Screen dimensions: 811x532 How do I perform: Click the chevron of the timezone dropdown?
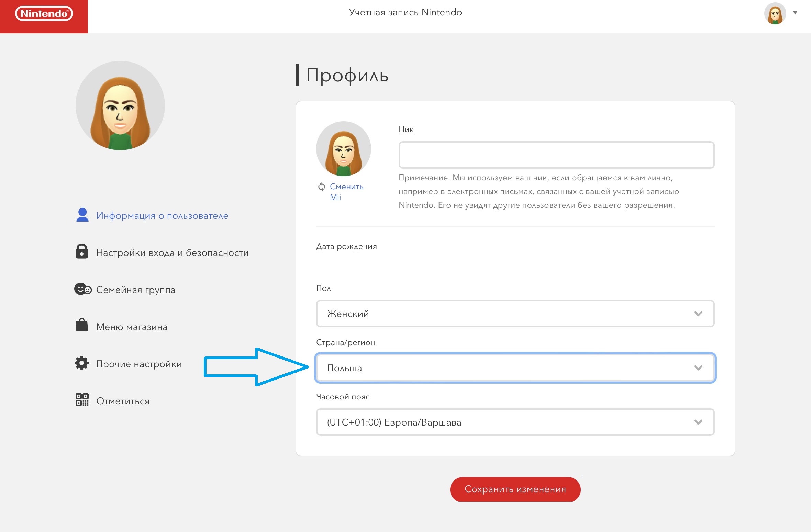[x=698, y=422]
